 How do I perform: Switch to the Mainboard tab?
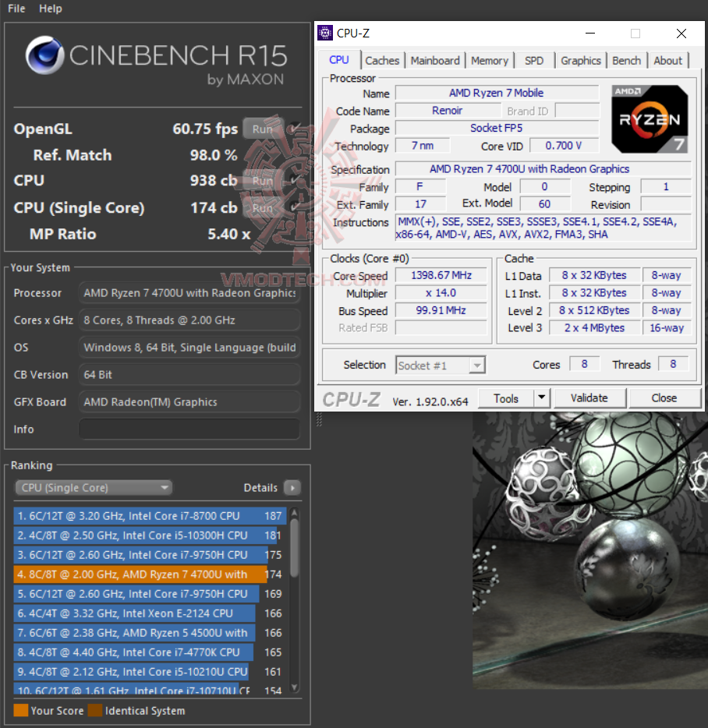435,60
